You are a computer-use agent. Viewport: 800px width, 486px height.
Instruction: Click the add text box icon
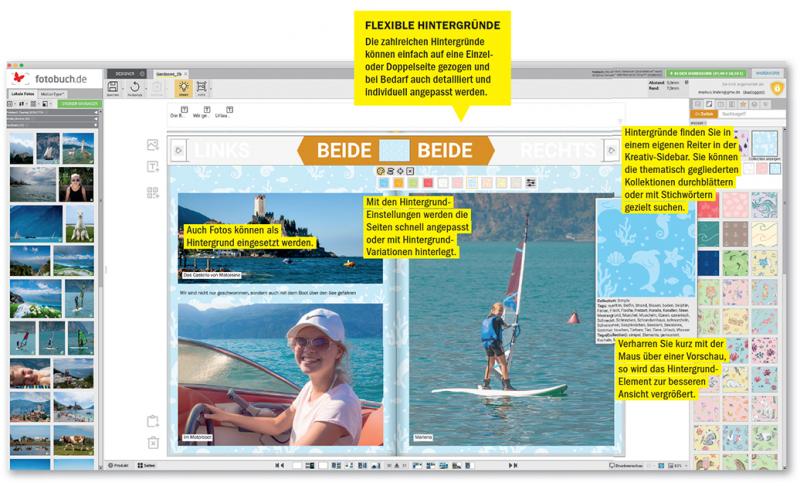click(x=153, y=167)
